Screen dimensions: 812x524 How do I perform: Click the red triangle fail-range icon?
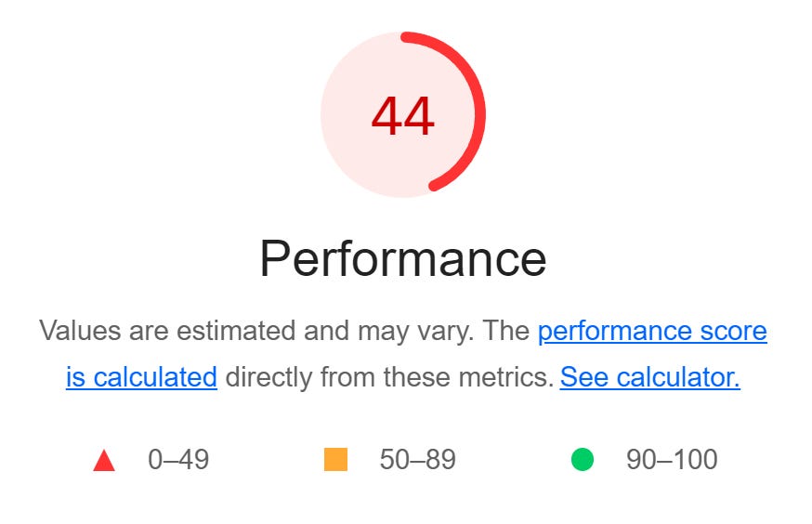tap(104, 460)
